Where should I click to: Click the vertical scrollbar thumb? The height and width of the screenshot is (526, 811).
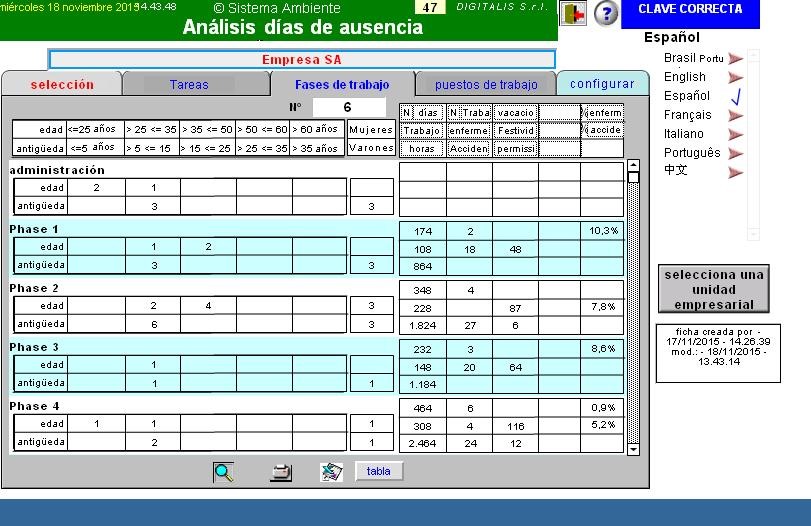pyautogui.click(x=633, y=177)
